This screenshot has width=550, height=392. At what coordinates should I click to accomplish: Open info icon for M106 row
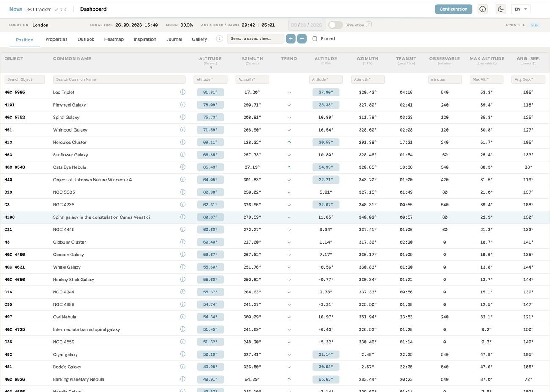[x=183, y=217]
